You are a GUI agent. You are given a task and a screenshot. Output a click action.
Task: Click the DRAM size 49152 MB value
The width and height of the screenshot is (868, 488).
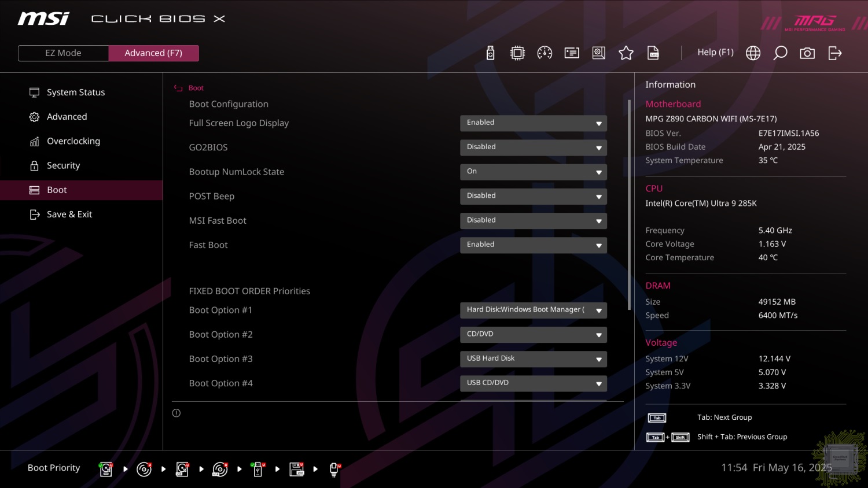tap(777, 302)
